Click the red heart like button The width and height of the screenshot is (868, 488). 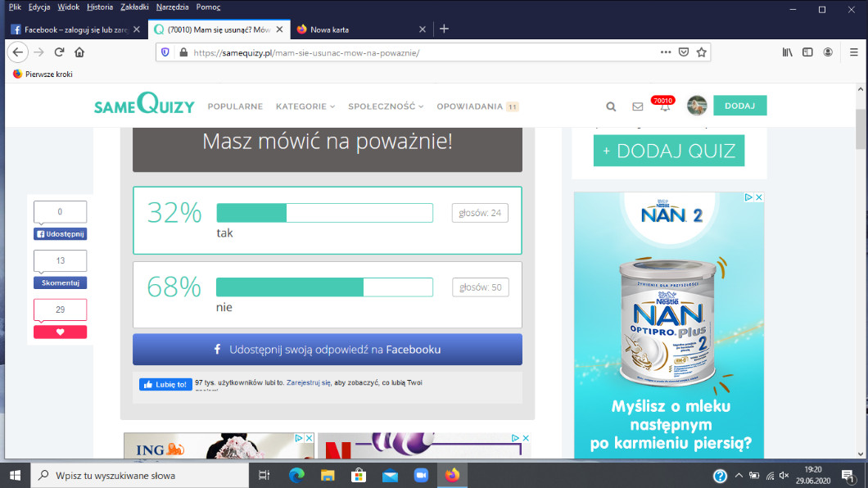[x=60, y=332]
